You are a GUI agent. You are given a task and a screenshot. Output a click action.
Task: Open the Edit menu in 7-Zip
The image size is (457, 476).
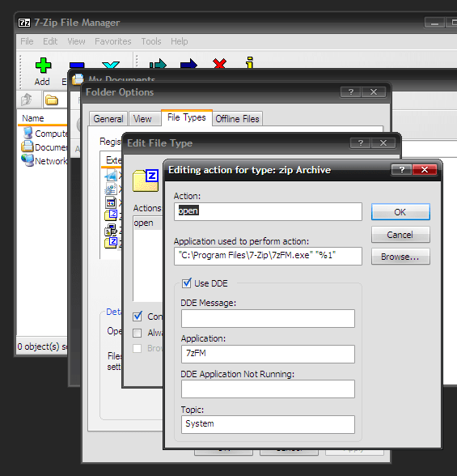(50, 41)
